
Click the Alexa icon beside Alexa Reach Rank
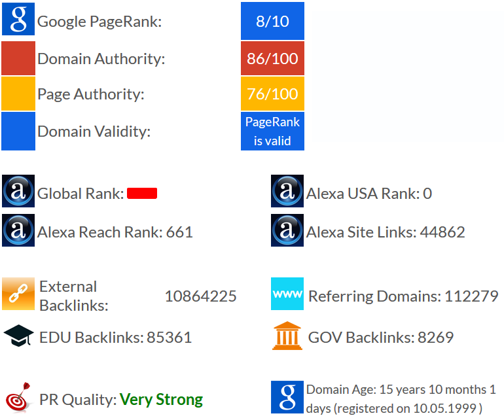coord(18,230)
